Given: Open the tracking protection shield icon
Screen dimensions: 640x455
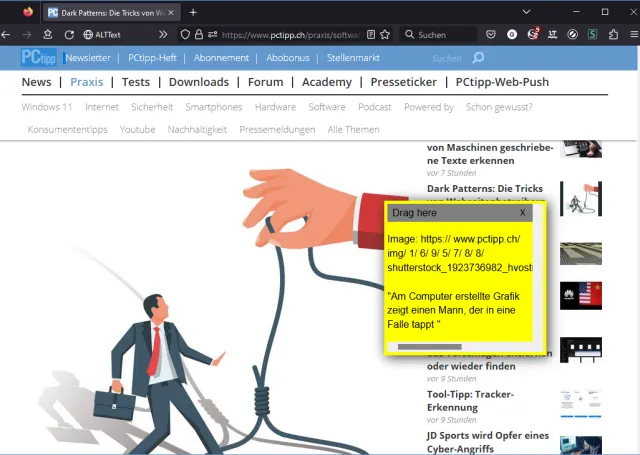Looking at the screenshot, I should (x=185, y=35).
